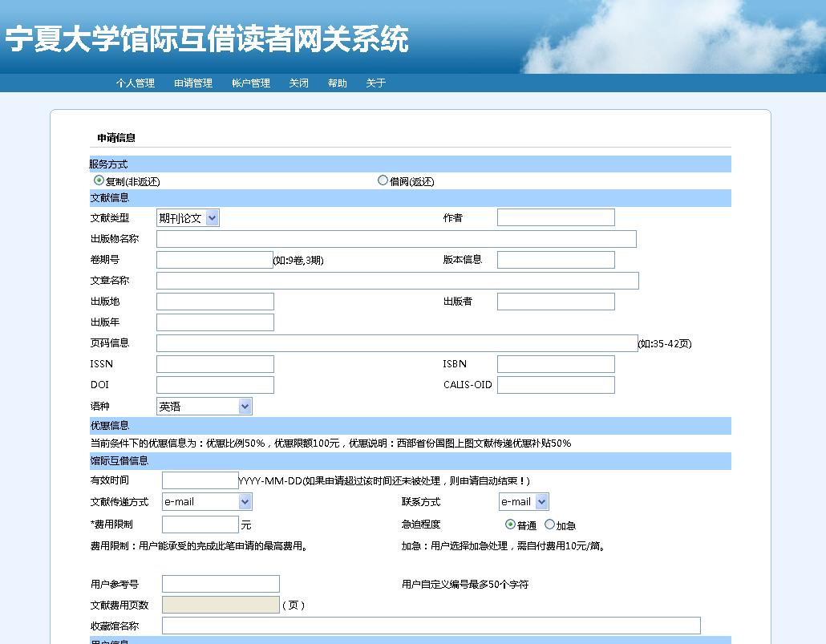Open the 帐户管理 menu
Image resolution: width=826 pixels, height=644 pixels.
coord(251,83)
